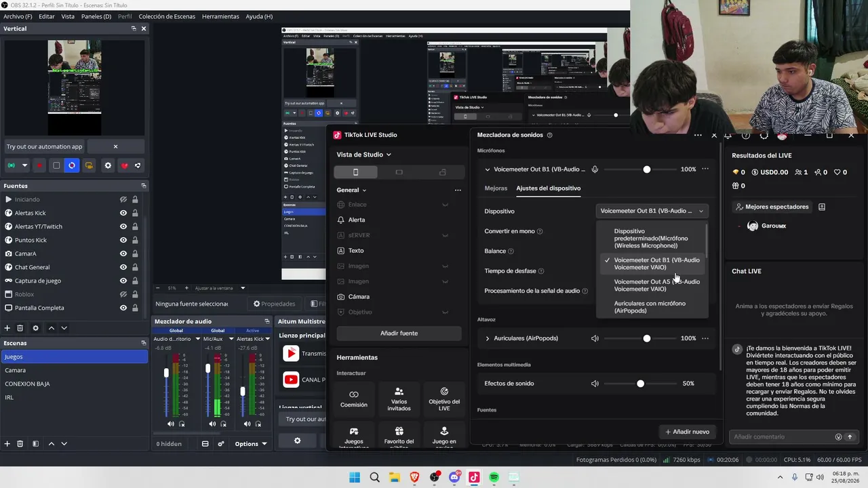Screen dimensions: 868x488
Task: Open scene filters icon in Escenas toolbar
Action: pos(35,444)
